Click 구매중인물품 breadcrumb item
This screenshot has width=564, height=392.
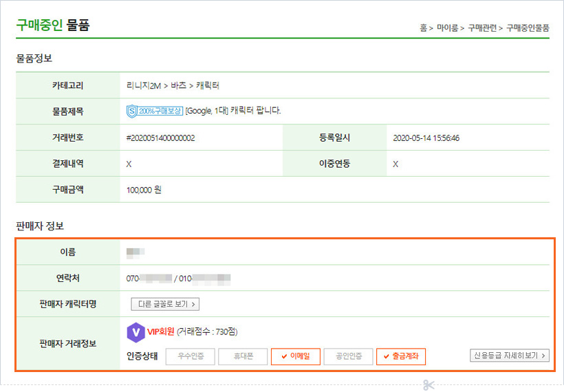pyautogui.click(x=528, y=28)
